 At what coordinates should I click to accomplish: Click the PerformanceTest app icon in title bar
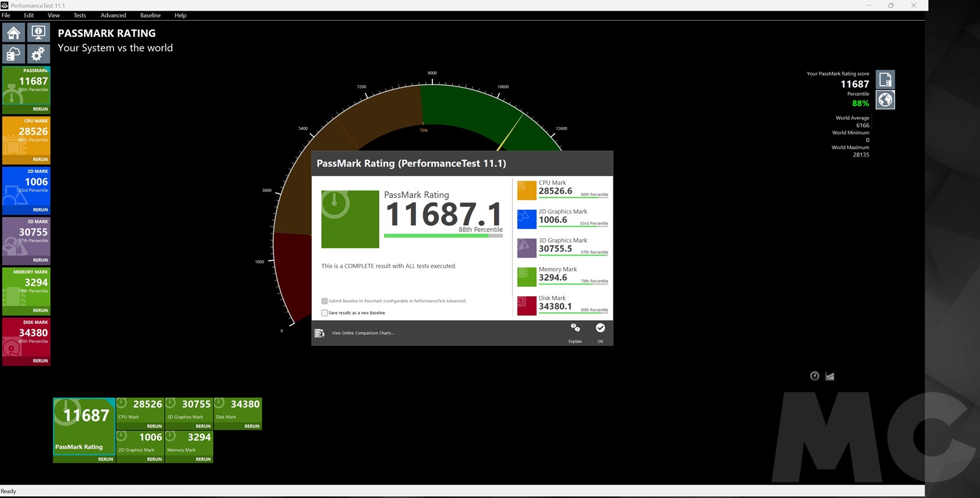(x=5, y=5)
